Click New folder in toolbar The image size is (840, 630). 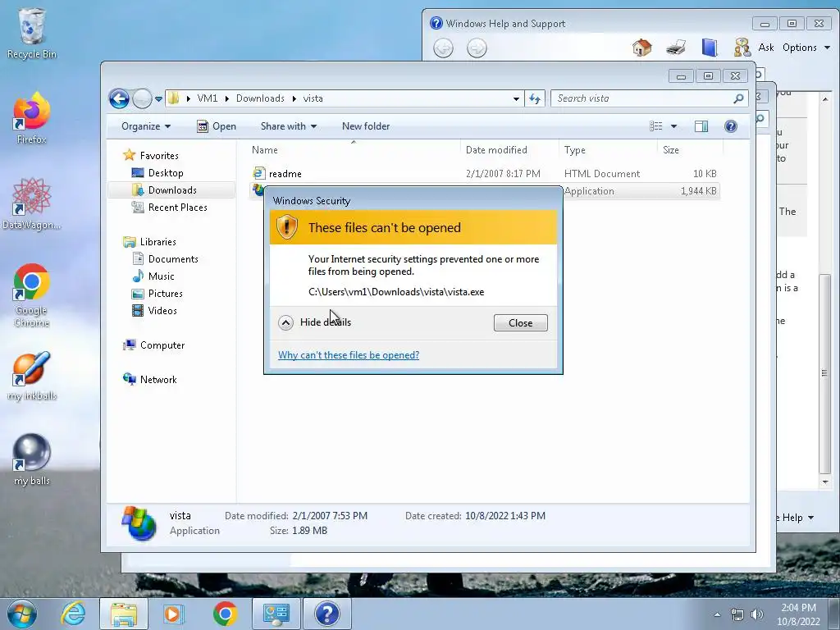366,126
